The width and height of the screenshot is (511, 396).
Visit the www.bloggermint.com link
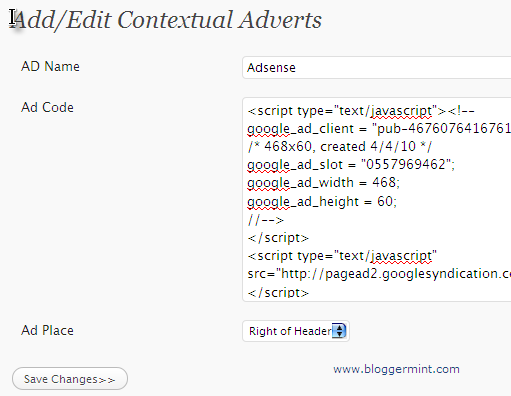(x=396, y=369)
